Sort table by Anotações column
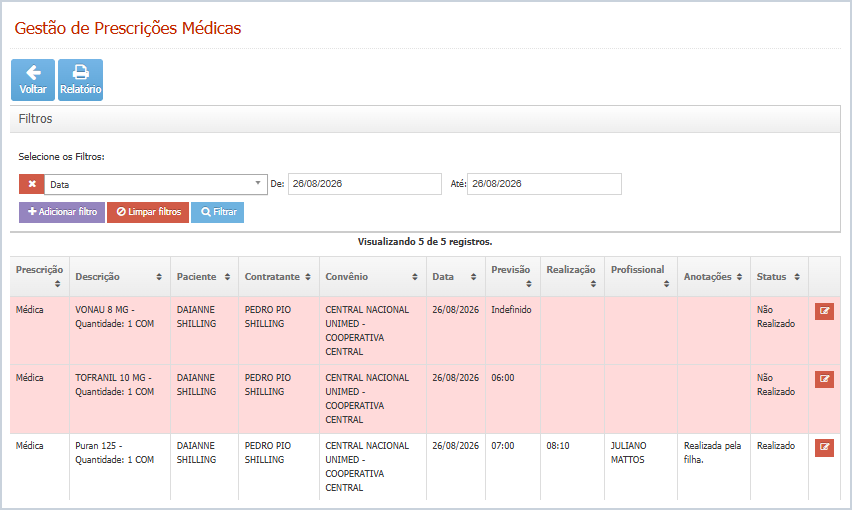 (x=714, y=276)
